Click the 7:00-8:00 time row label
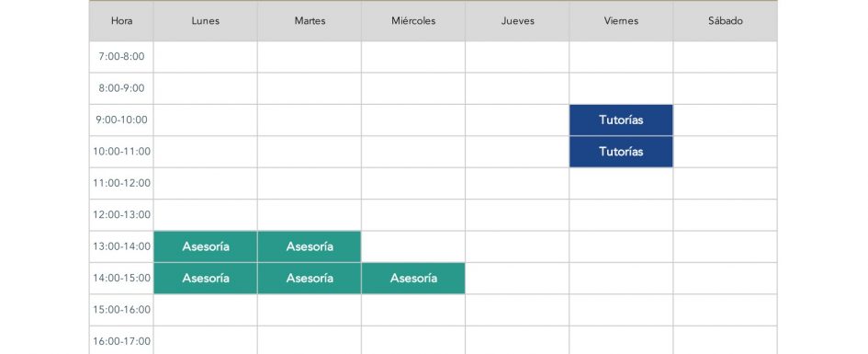 tap(121, 56)
